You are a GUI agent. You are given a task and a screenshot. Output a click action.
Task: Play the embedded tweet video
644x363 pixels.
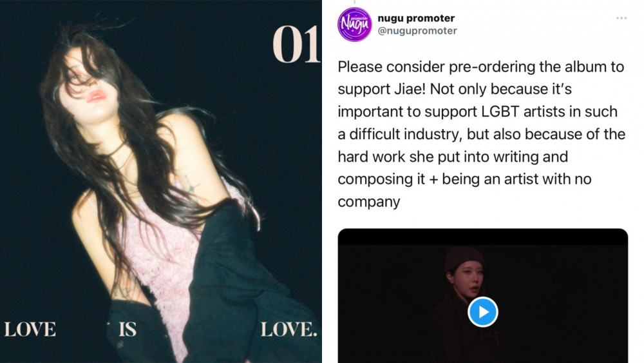[x=482, y=312]
